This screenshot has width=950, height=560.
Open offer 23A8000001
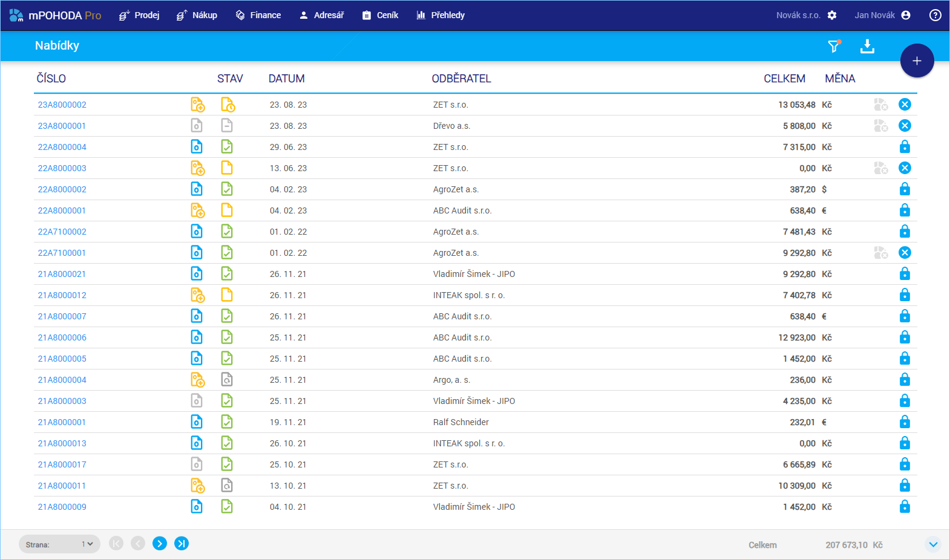pos(62,126)
